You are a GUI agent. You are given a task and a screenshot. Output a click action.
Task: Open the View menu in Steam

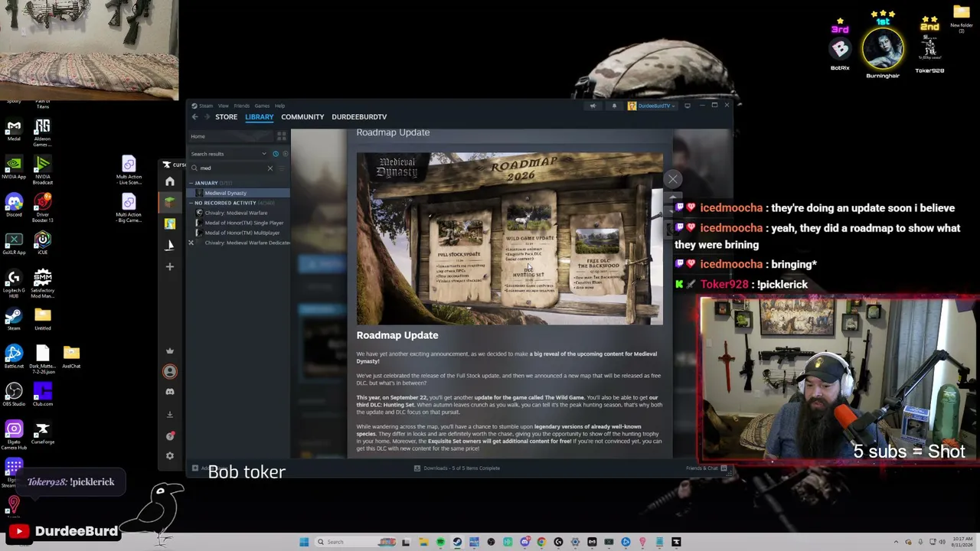pyautogui.click(x=223, y=106)
